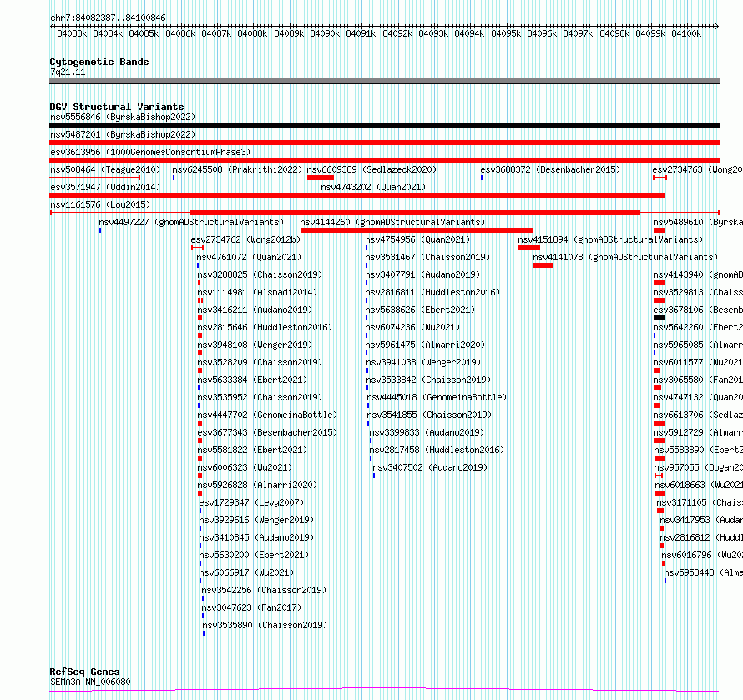The height and width of the screenshot is (700, 743).
Task: Select nsv3407502 (Audano2019) label
Action: click(430, 467)
